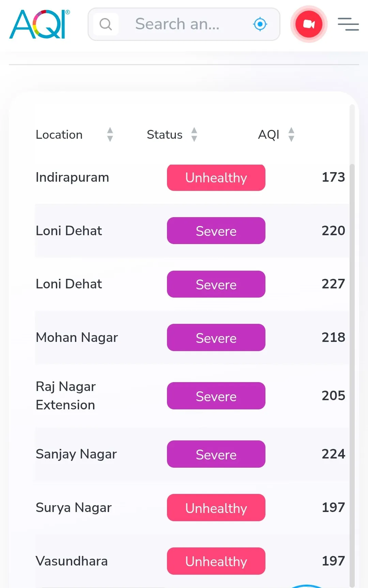Open the AQI logo home link

(40, 24)
